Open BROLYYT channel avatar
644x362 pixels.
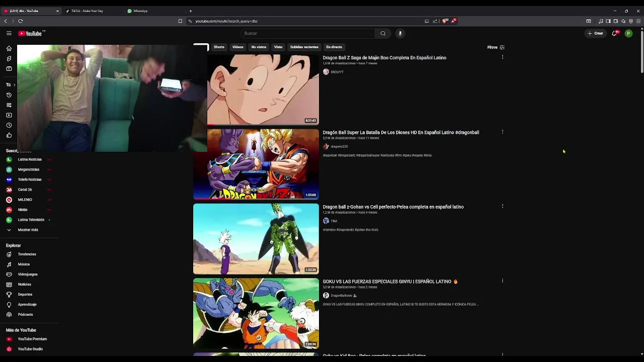click(x=326, y=72)
